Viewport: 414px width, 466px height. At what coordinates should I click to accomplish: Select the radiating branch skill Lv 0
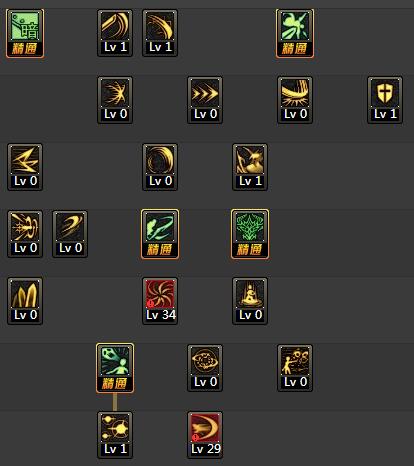click(115, 100)
